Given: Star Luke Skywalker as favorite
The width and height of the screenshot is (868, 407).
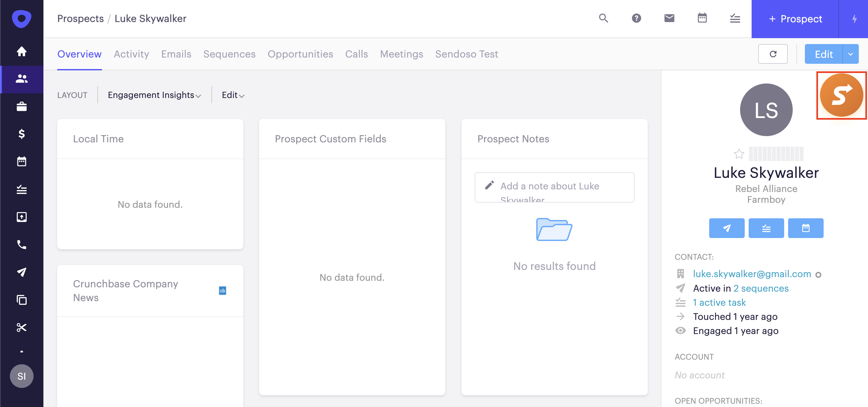Looking at the screenshot, I should point(738,154).
